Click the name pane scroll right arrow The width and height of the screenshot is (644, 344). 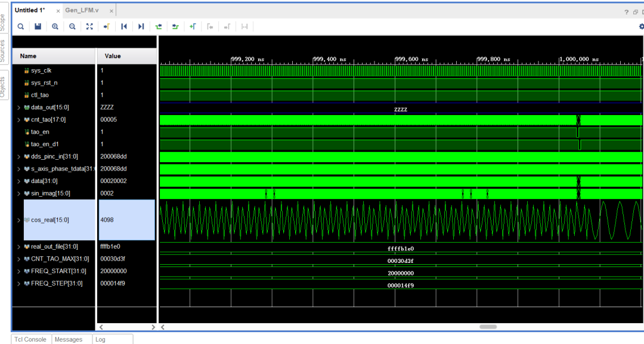click(x=153, y=327)
